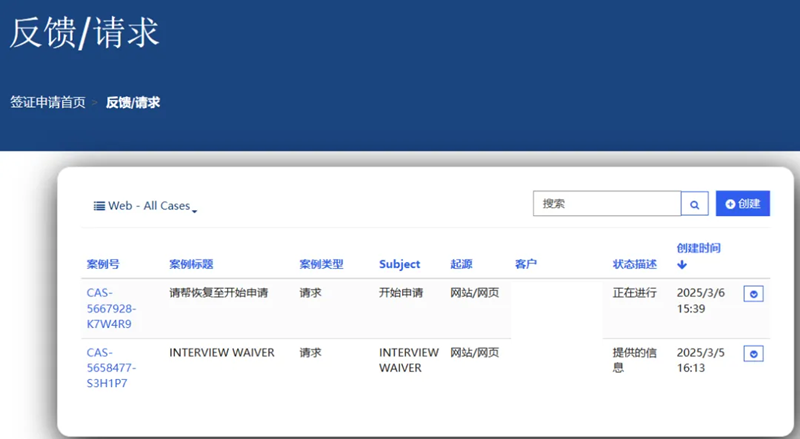Open case link CAS-5667928-K7W4R9
Image resolution: width=800 pixels, height=439 pixels.
(111, 308)
